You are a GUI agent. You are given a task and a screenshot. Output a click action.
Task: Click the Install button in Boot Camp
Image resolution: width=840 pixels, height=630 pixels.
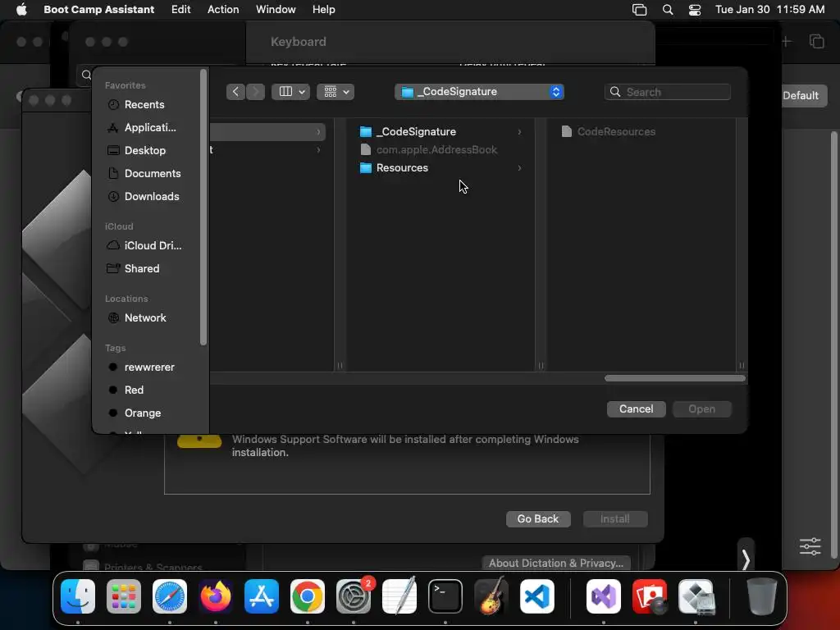(615, 518)
